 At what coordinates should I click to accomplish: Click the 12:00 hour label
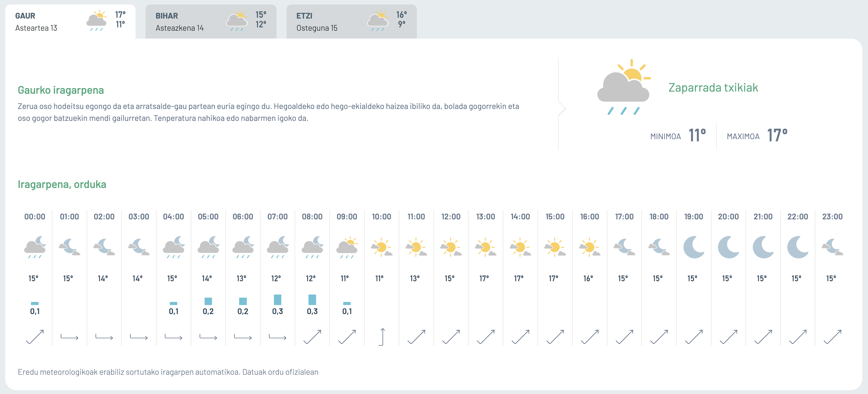451,217
